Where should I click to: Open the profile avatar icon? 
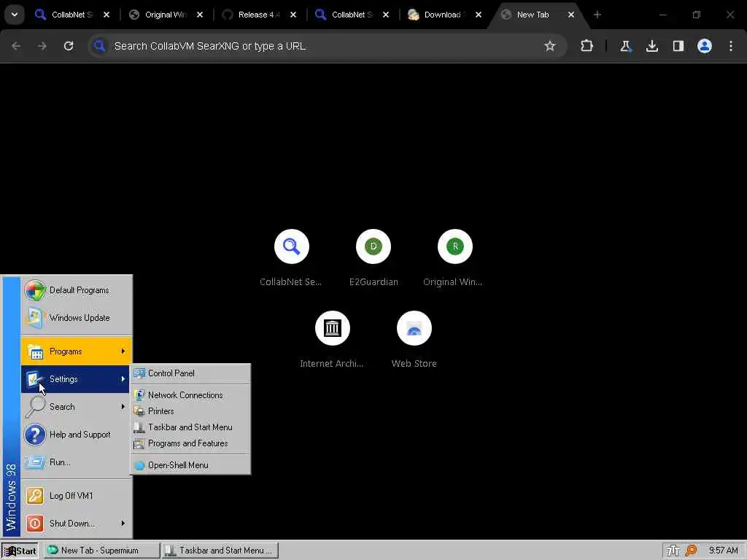pos(704,46)
